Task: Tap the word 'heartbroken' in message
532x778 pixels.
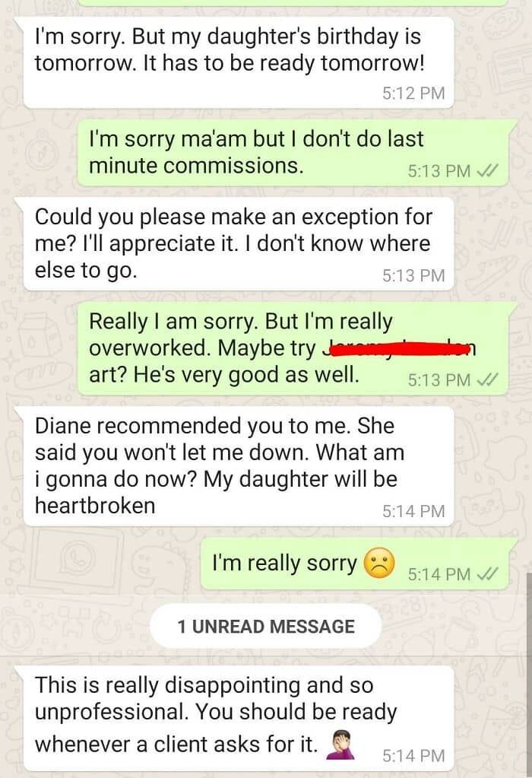Action: pyautogui.click(x=95, y=506)
